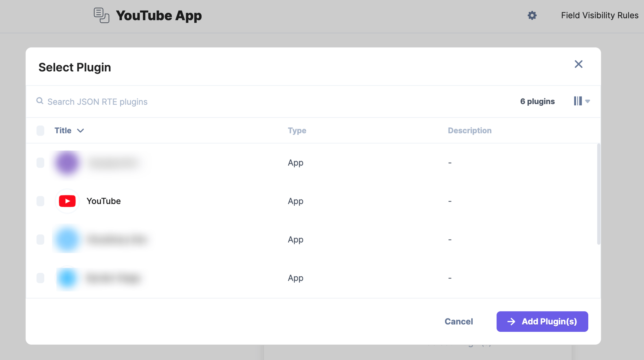Select the YouTube plugin title

click(103, 201)
